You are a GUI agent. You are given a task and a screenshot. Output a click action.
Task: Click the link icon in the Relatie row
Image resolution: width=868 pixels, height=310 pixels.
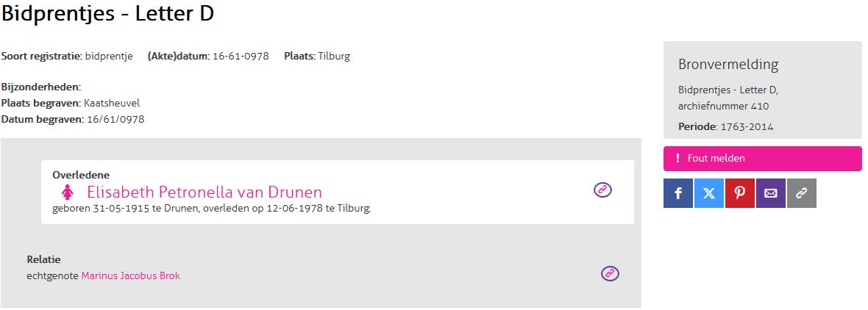click(x=610, y=273)
